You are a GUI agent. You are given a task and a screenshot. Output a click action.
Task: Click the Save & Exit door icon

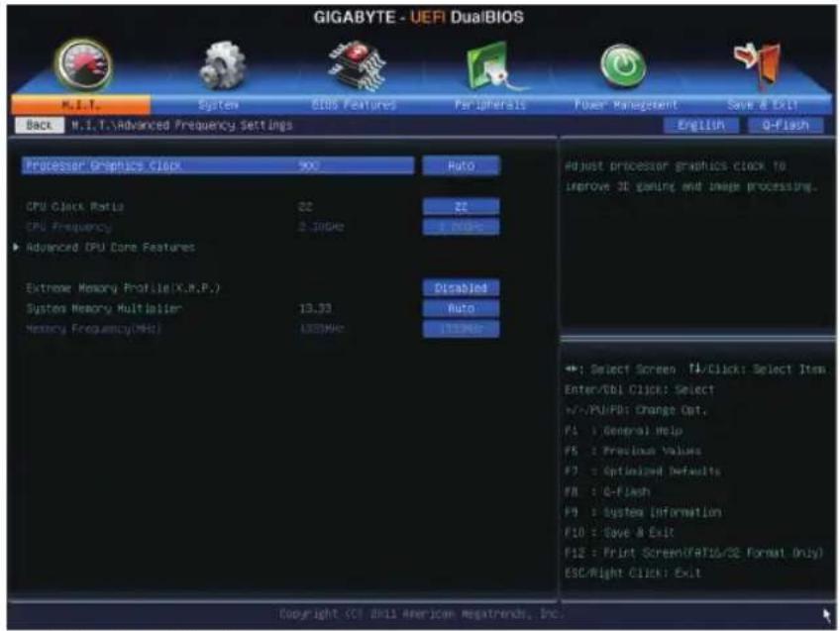pyautogui.click(x=758, y=64)
